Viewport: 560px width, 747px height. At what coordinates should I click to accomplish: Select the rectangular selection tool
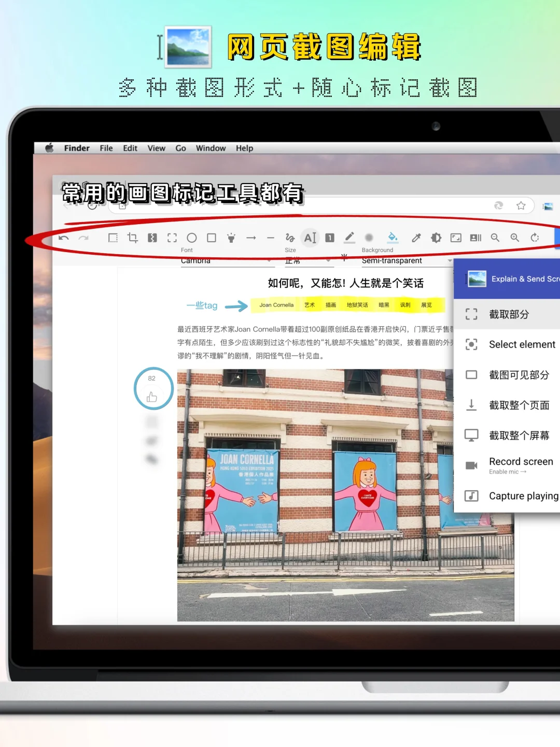[x=113, y=238]
